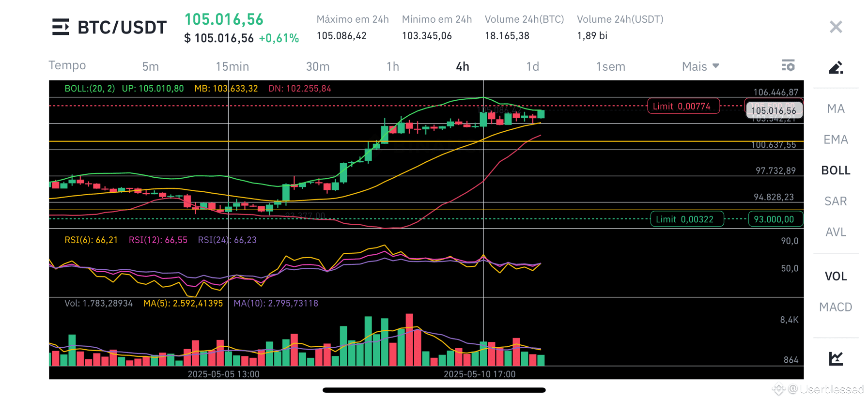Open the drawing tools pencil icon
Viewport: 868px width, 401px height.
836,67
